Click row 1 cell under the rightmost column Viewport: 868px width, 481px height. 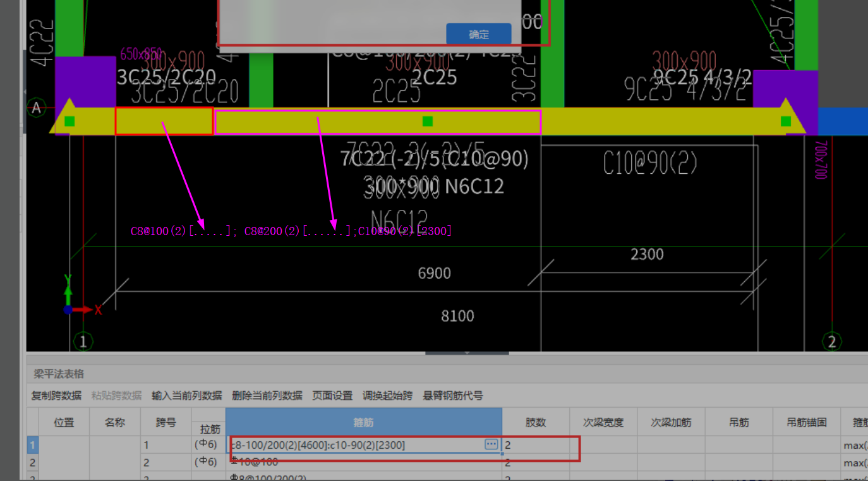click(855, 445)
